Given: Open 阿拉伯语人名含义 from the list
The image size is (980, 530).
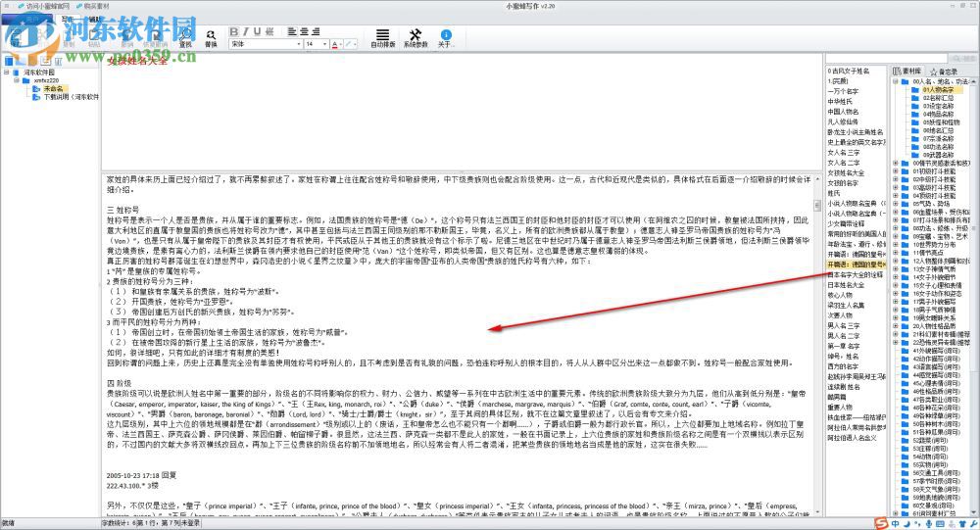Looking at the screenshot, I should pyautogui.click(x=852, y=438).
